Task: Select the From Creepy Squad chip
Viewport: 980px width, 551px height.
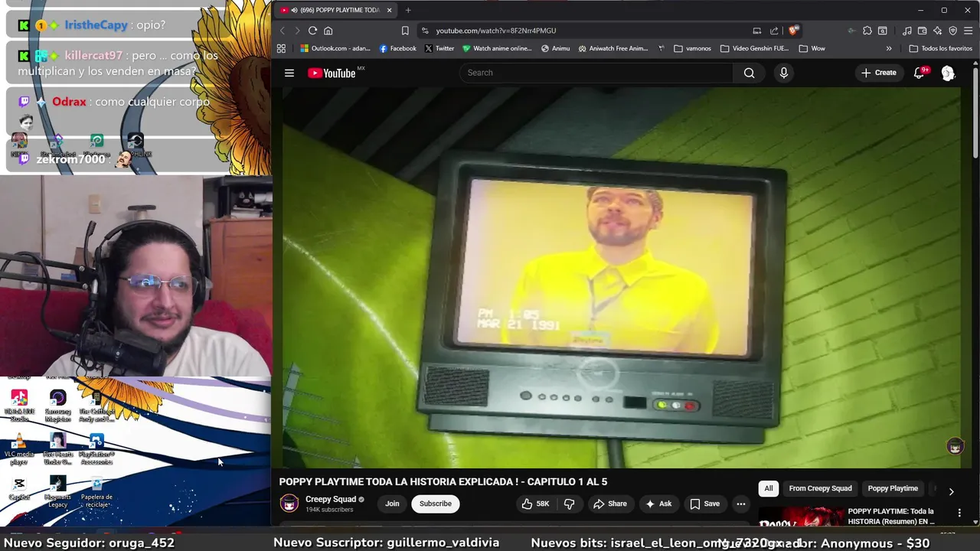Action: (820, 488)
